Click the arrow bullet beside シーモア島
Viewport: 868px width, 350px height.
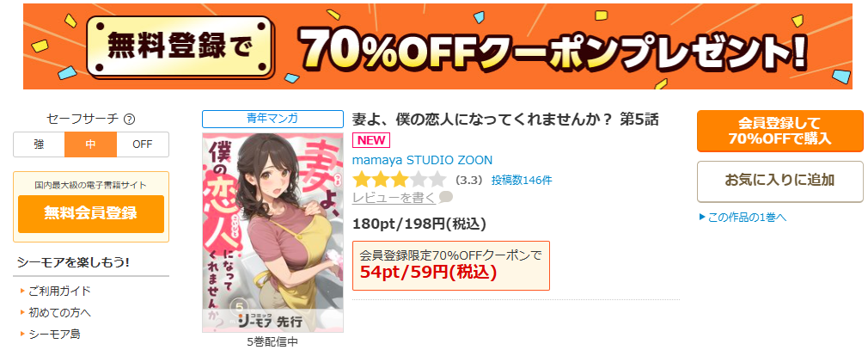(22, 334)
